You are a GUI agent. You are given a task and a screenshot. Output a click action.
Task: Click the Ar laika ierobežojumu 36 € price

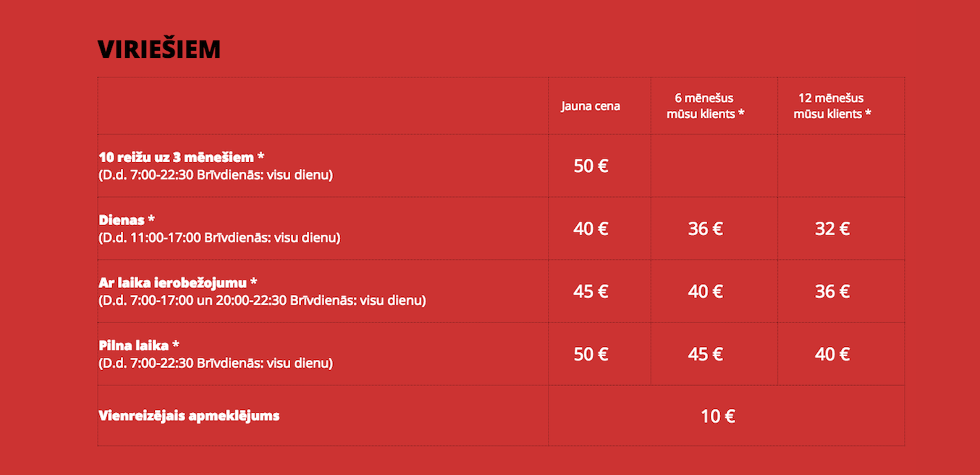[x=832, y=291]
